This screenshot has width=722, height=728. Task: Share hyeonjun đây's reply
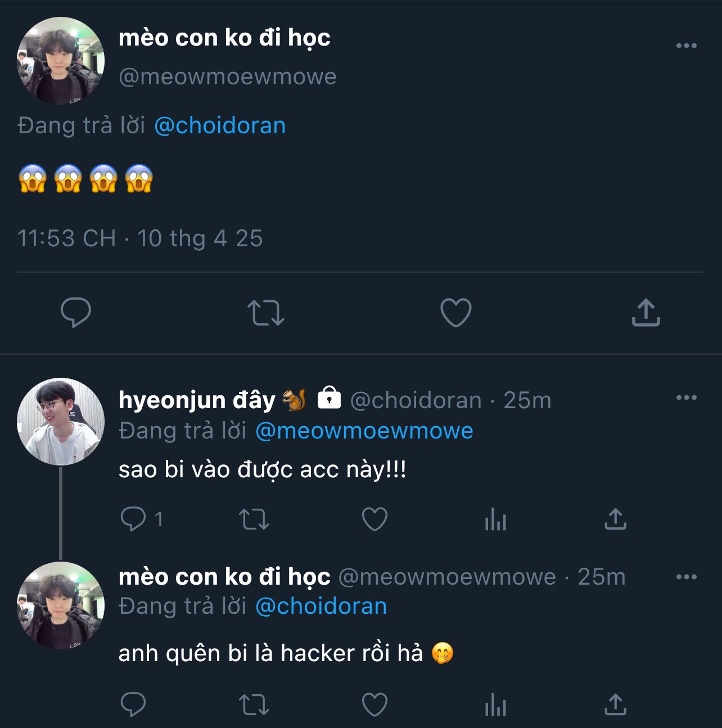pos(615,519)
